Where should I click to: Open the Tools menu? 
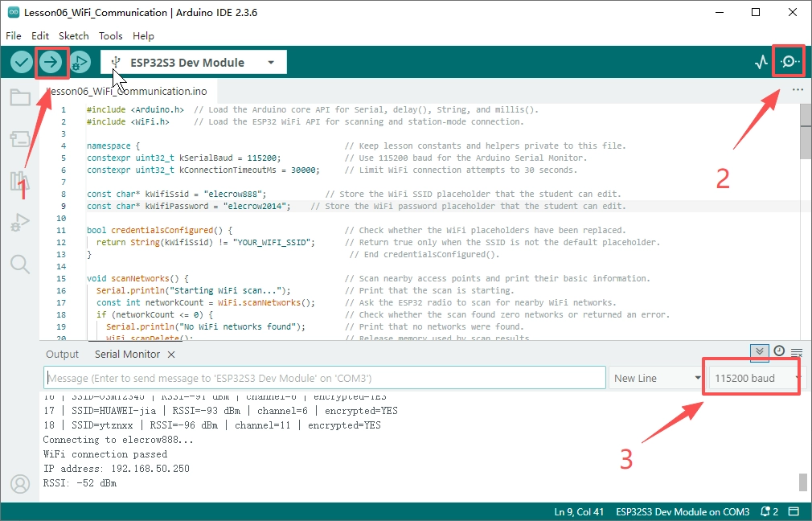[x=111, y=35]
